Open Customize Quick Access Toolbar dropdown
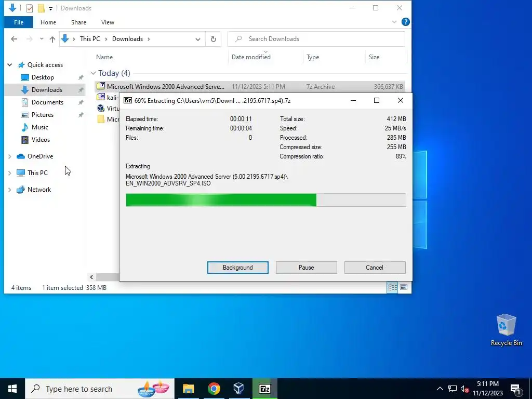The width and height of the screenshot is (532, 399). (x=50, y=8)
